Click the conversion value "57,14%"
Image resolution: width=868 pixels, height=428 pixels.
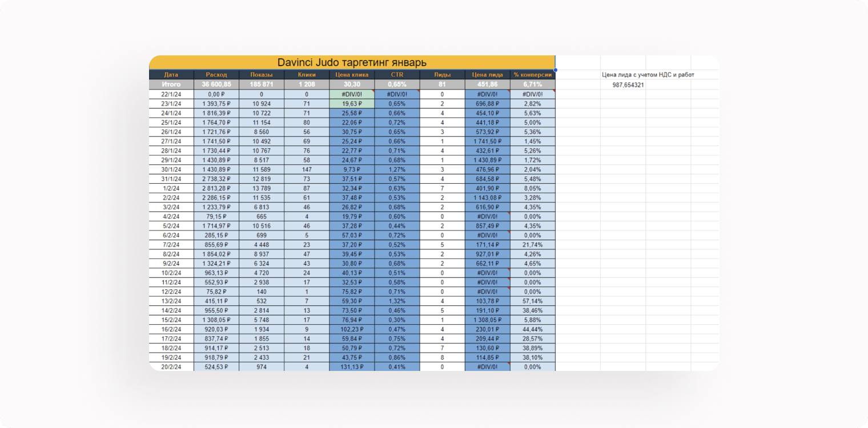point(533,301)
